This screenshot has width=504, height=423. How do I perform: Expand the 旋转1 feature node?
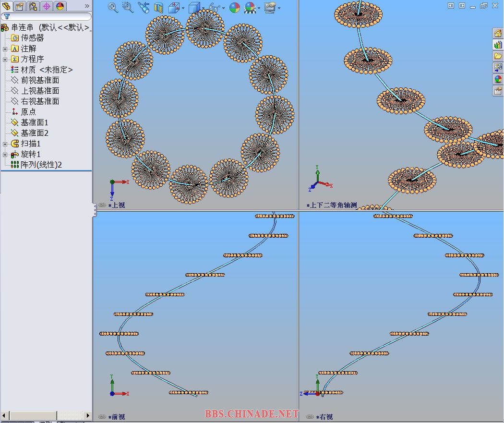tap(5, 154)
